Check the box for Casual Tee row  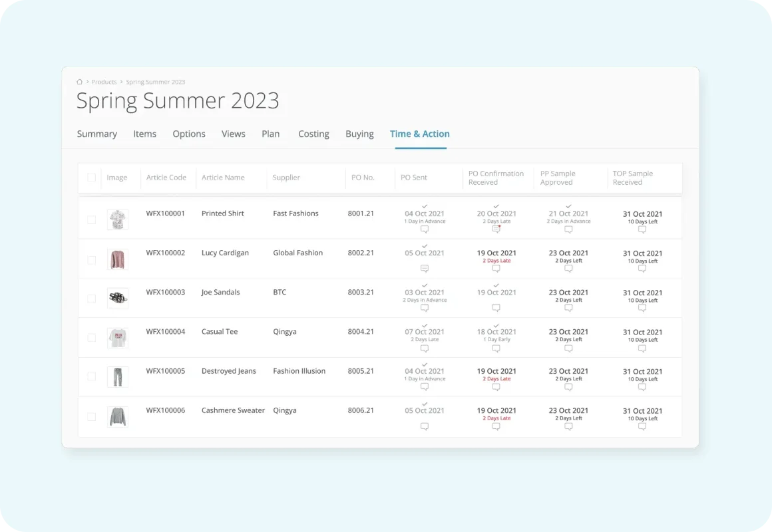click(91, 338)
